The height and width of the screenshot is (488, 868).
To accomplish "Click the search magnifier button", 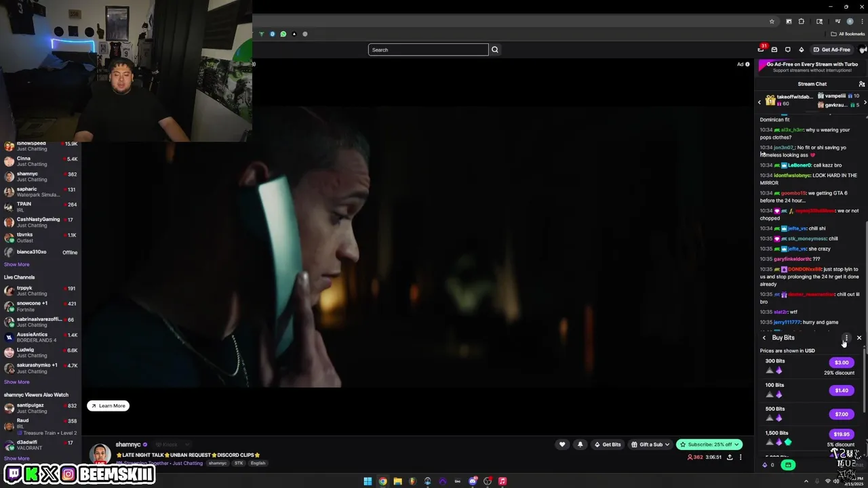I will pyautogui.click(x=495, y=49).
